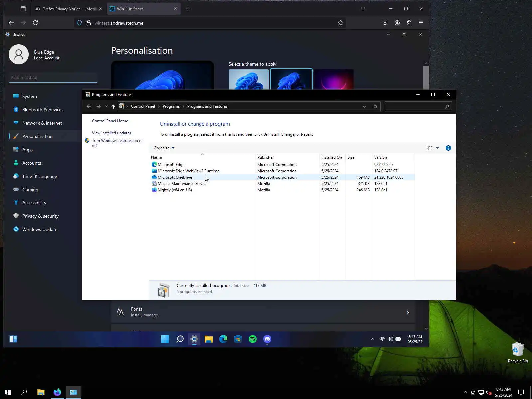Screen dimensions: 532x399
Task: Open a new Firefox tab
Action: pos(188,9)
